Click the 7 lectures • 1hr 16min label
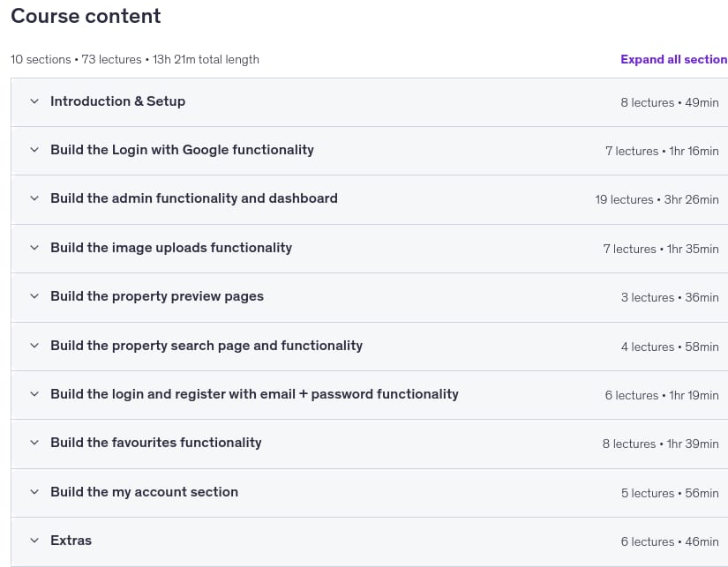 pos(662,152)
